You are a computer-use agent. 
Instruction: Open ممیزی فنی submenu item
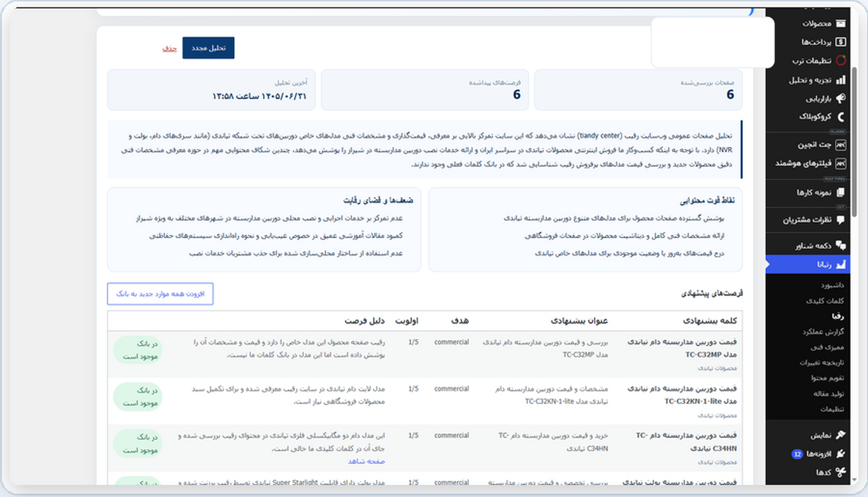click(x=827, y=347)
